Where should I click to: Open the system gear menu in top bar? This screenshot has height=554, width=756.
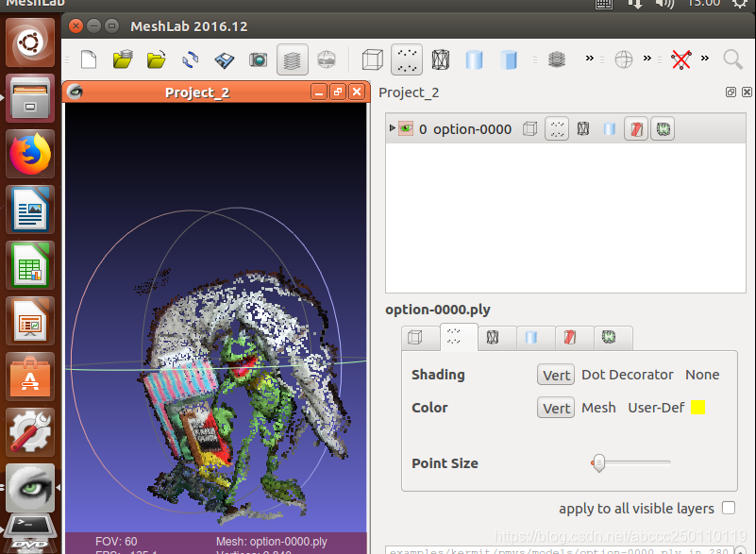(x=741, y=4)
